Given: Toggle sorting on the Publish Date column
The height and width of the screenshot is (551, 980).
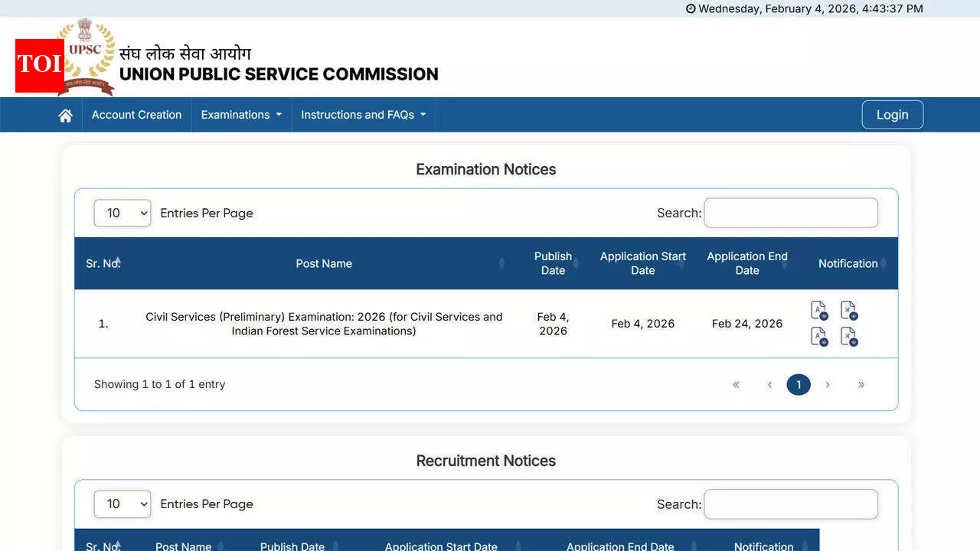Looking at the screenshot, I should [577, 263].
